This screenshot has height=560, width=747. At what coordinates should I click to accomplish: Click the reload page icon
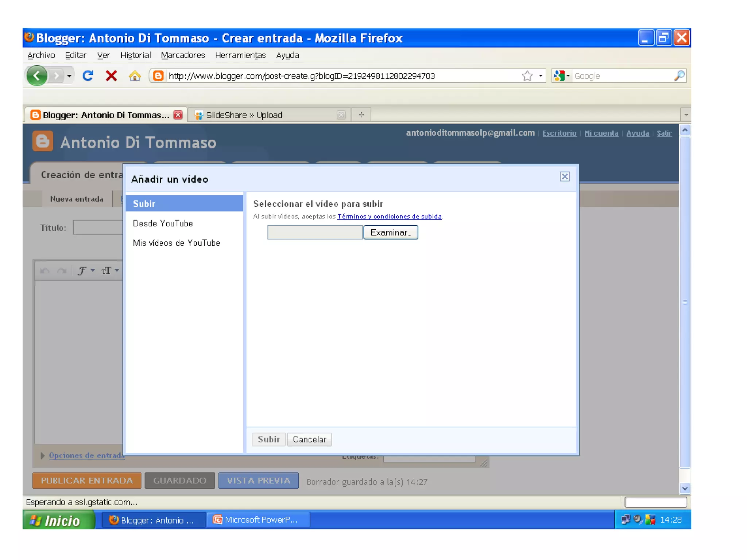[88, 76]
